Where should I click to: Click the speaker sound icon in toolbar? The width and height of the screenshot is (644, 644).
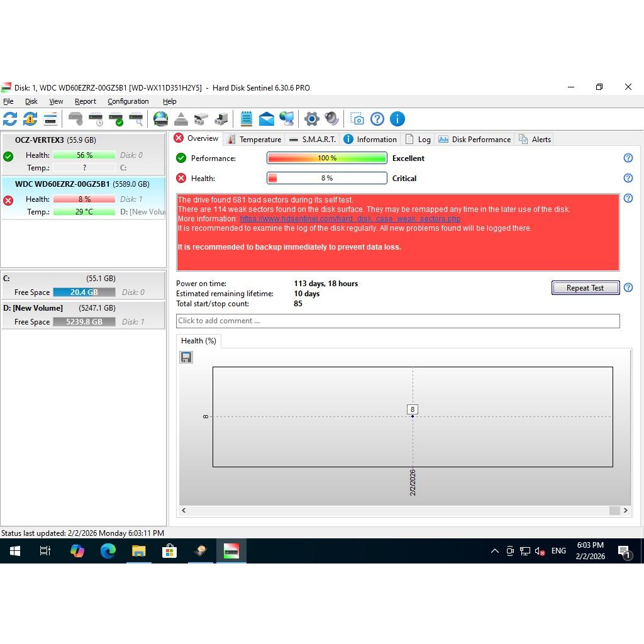[x=331, y=119]
